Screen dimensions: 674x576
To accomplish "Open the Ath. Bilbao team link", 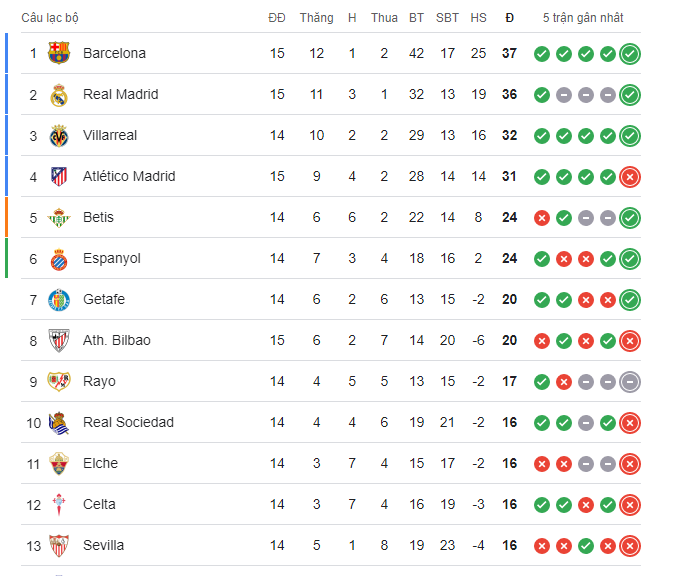I will [x=116, y=340].
